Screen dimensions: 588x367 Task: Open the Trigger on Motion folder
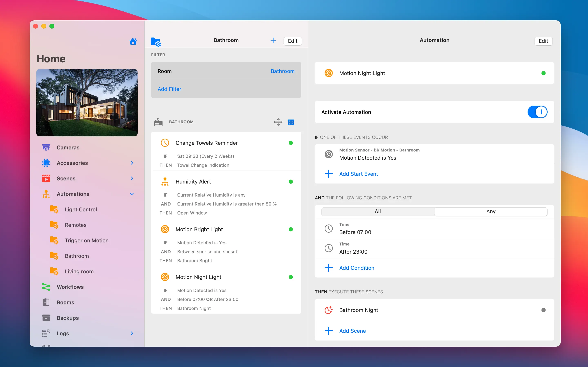coord(87,240)
